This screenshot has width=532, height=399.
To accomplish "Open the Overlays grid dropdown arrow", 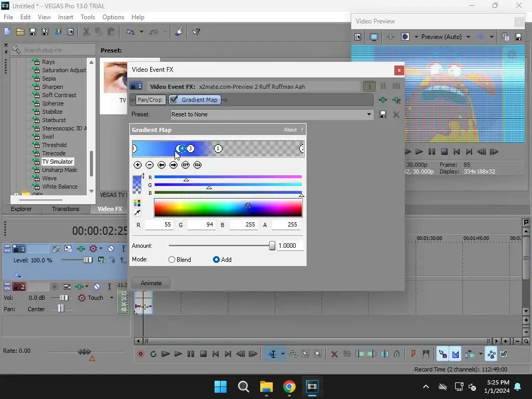I will click(491, 37).
